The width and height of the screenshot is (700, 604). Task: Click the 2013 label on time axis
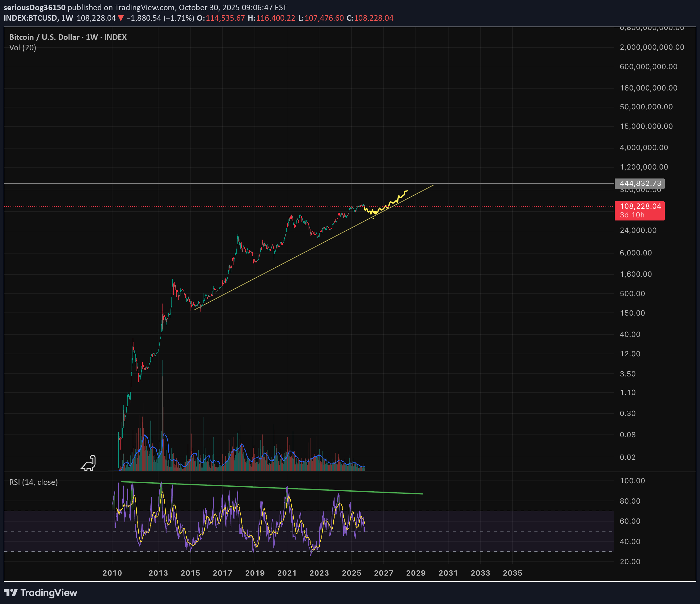pos(158,573)
